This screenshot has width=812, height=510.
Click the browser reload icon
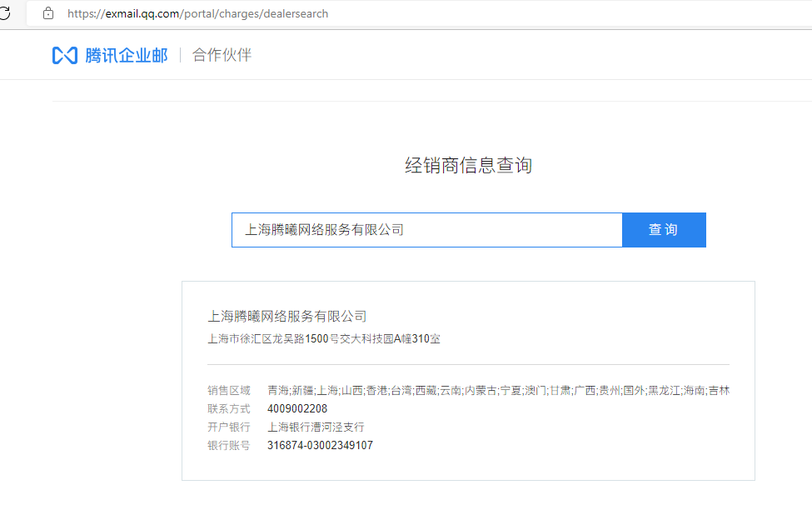[4, 13]
